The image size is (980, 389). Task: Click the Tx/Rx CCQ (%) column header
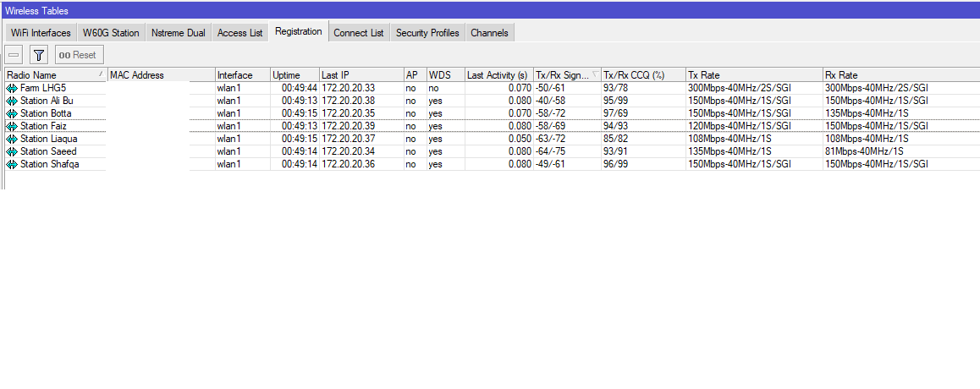tap(644, 75)
